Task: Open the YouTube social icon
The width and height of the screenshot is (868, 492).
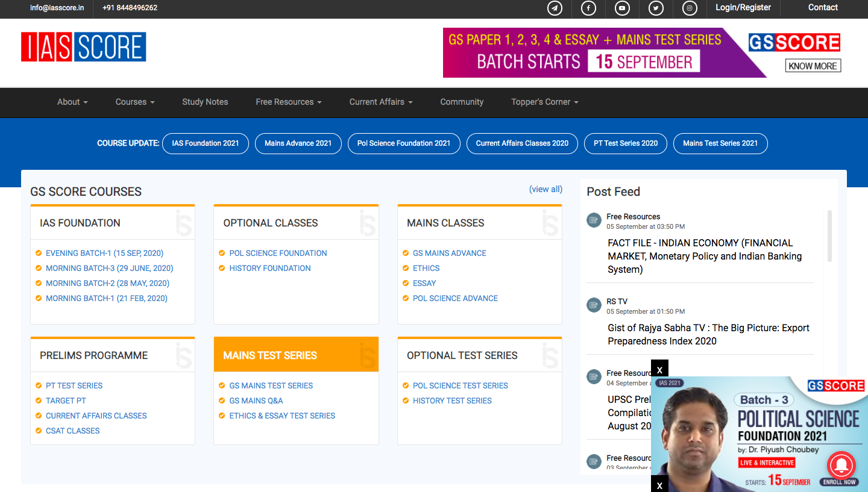Action: coord(622,8)
